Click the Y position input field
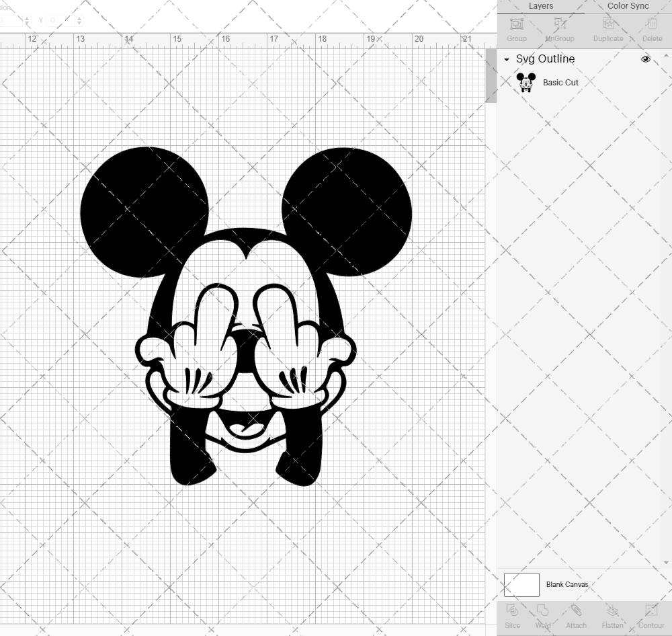 pos(60,20)
